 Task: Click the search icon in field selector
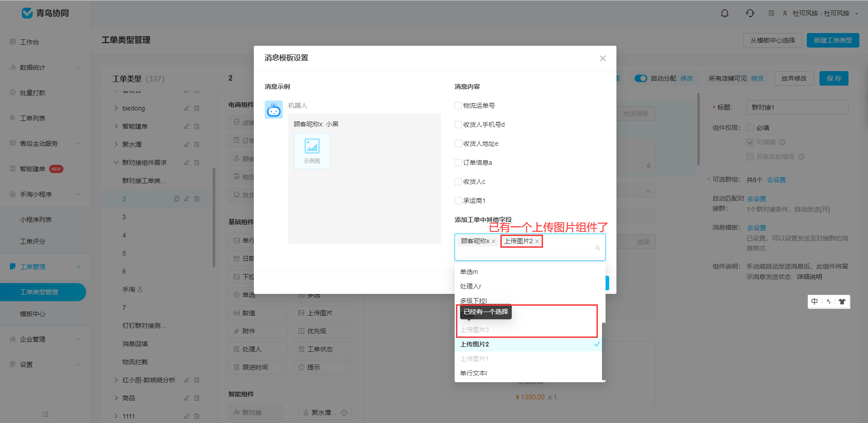(598, 248)
